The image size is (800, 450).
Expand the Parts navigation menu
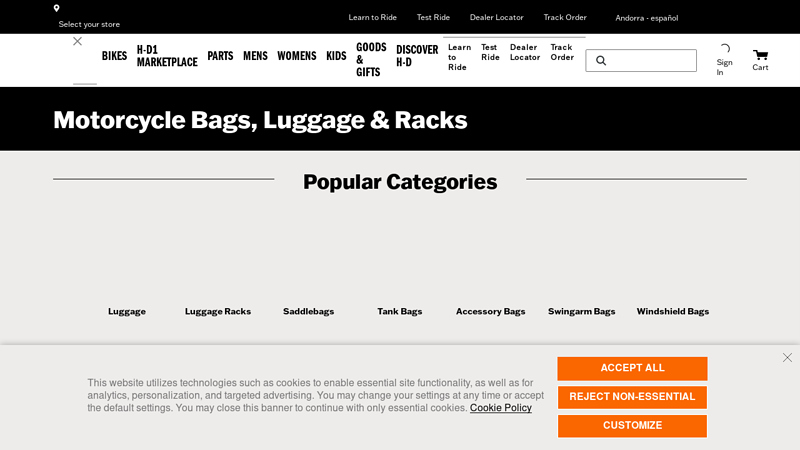pyautogui.click(x=220, y=56)
